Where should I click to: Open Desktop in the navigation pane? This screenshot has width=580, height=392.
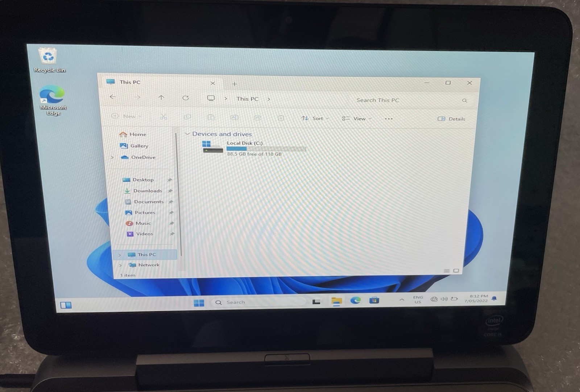(138, 180)
